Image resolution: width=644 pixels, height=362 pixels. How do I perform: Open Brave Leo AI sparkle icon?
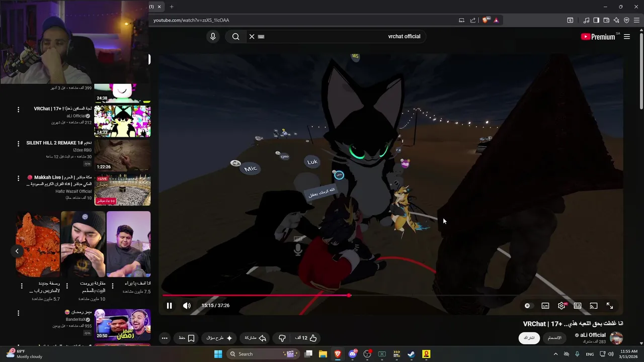(616, 20)
